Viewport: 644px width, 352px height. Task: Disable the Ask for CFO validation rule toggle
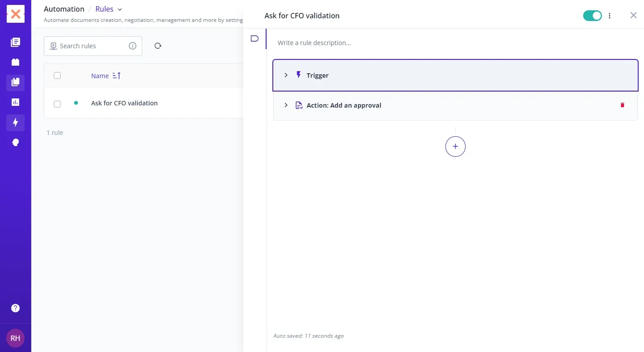(x=592, y=16)
